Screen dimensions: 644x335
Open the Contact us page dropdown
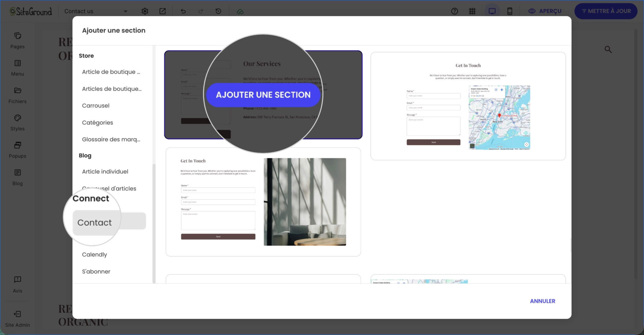click(96, 11)
